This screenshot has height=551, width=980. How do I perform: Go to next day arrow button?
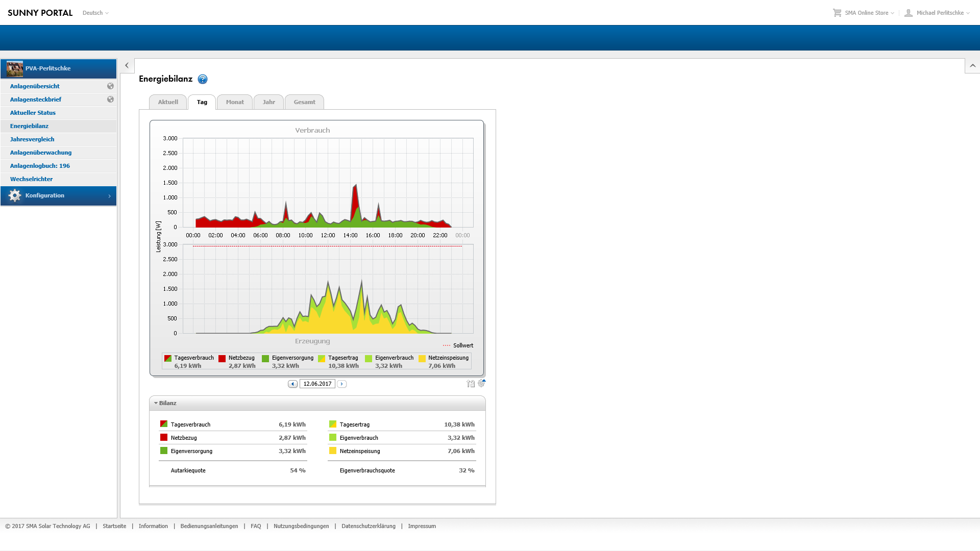coord(342,384)
